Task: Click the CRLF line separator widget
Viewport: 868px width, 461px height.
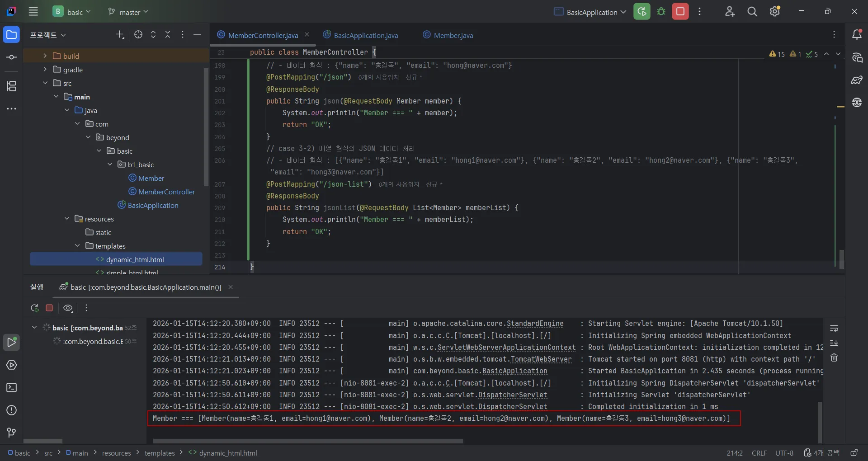Action: coord(759,453)
